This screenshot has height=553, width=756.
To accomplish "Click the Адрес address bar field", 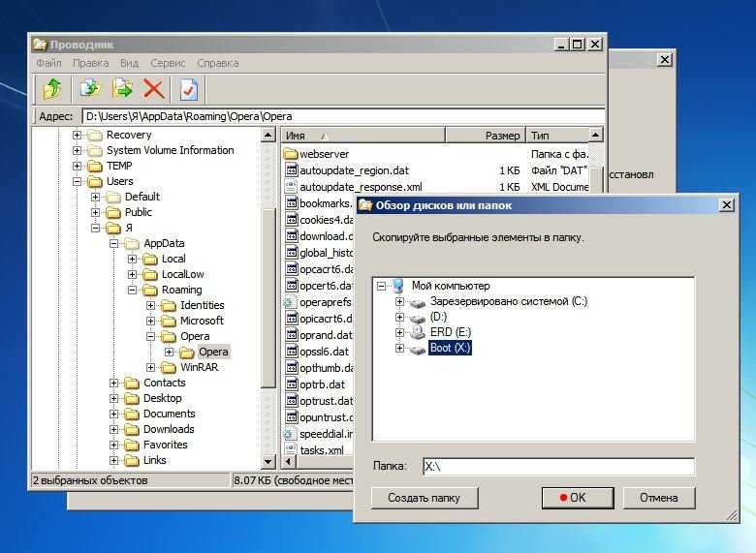I will click(343, 116).
